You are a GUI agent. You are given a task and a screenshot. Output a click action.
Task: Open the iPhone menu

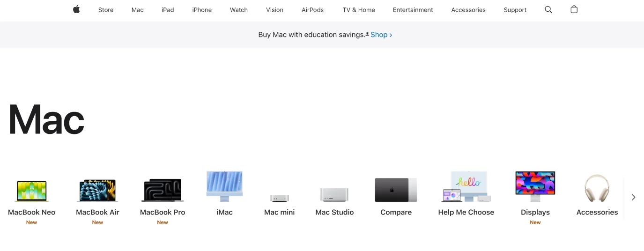[202, 10]
